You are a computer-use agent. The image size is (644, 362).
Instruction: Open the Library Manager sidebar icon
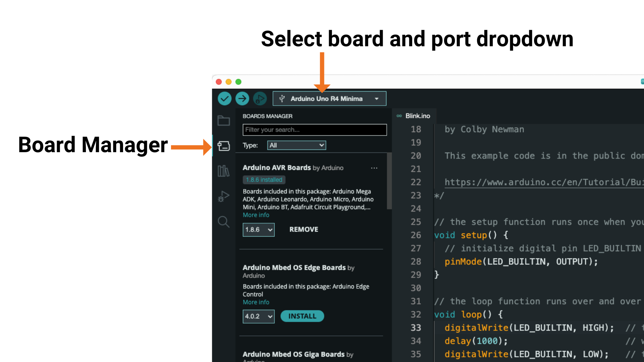coord(224,171)
